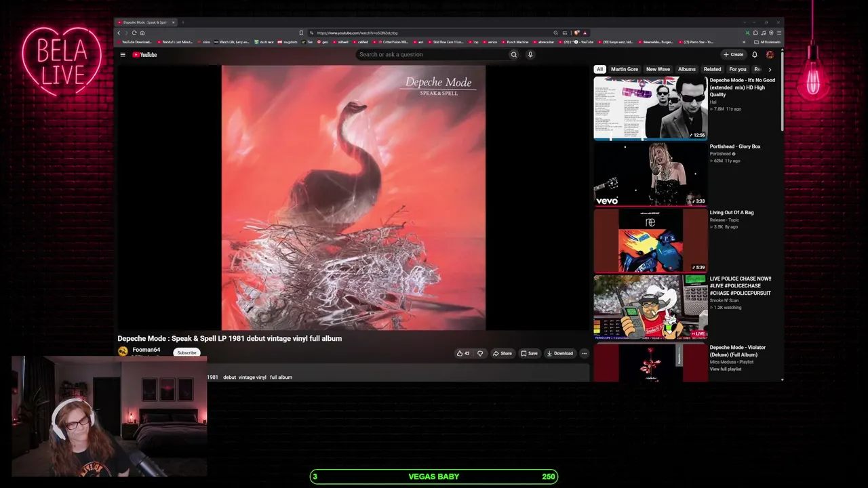Select the New Wave filter chip
The height and width of the screenshot is (488, 868).
[658, 69]
